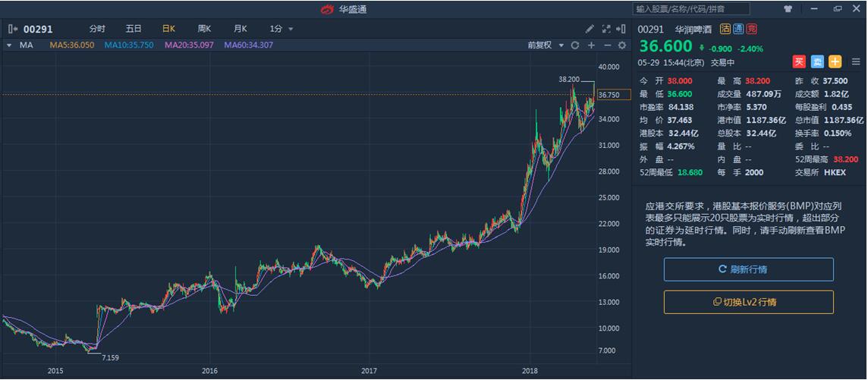Collapse the right quote panel
The height and width of the screenshot is (380, 868).
pos(622,29)
